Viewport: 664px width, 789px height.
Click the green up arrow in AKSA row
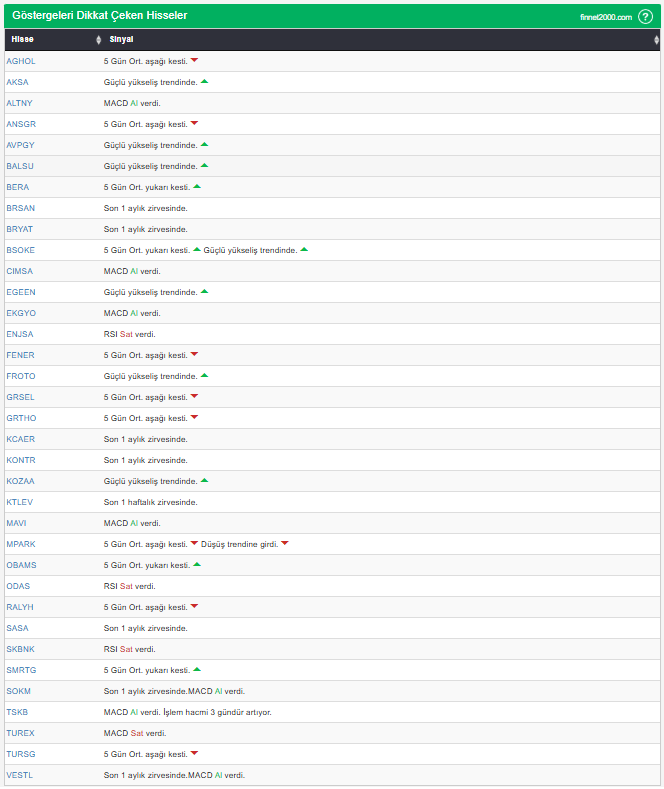click(204, 81)
